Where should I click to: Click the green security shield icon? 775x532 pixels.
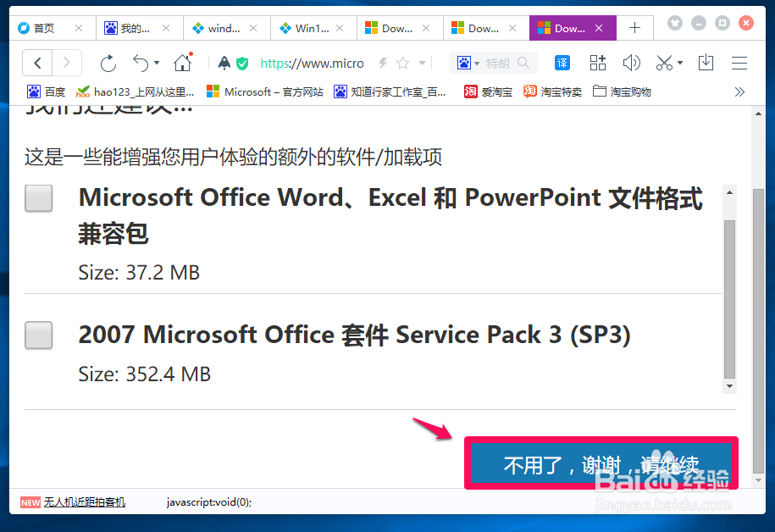point(242,64)
